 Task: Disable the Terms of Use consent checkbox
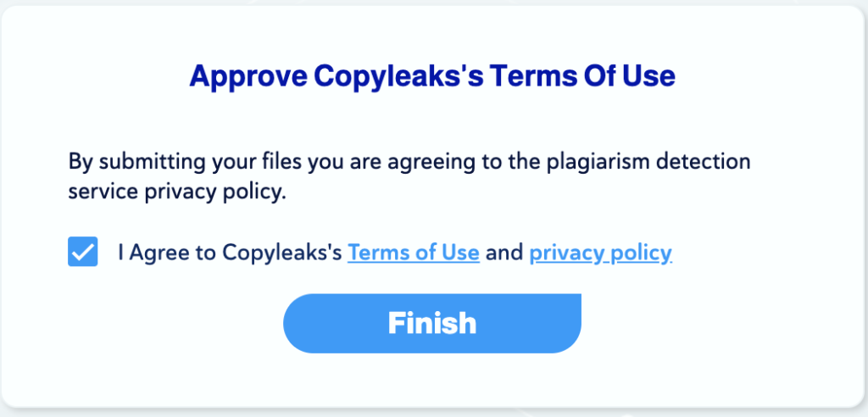(83, 252)
